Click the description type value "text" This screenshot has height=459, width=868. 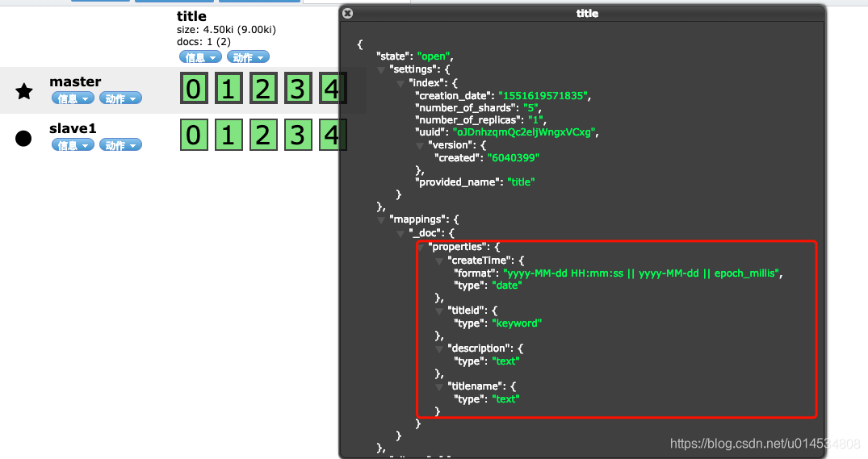[x=505, y=361]
